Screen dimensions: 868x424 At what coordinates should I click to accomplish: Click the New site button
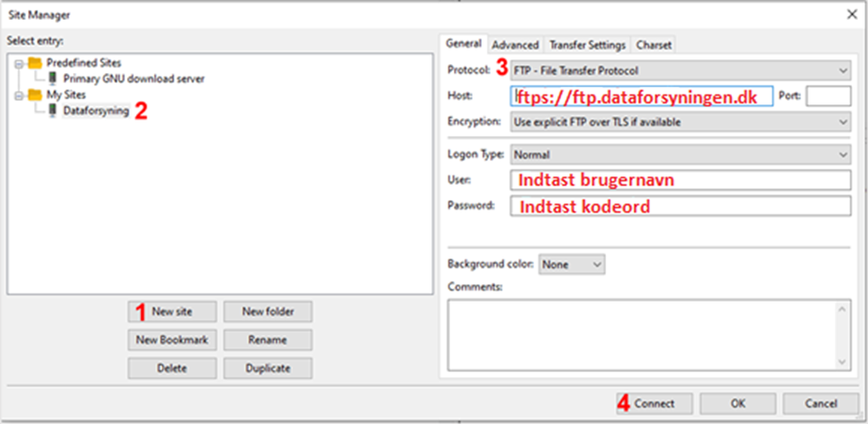(x=172, y=311)
